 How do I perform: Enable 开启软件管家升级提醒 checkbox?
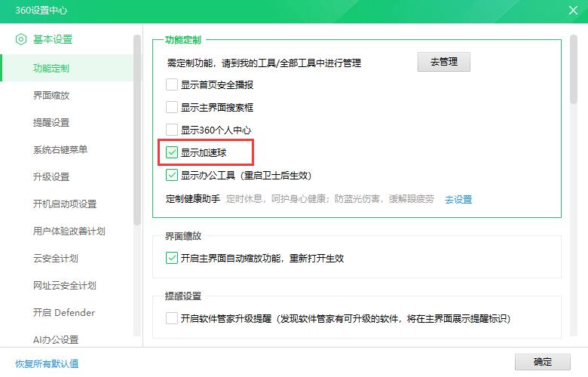tap(172, 318)
